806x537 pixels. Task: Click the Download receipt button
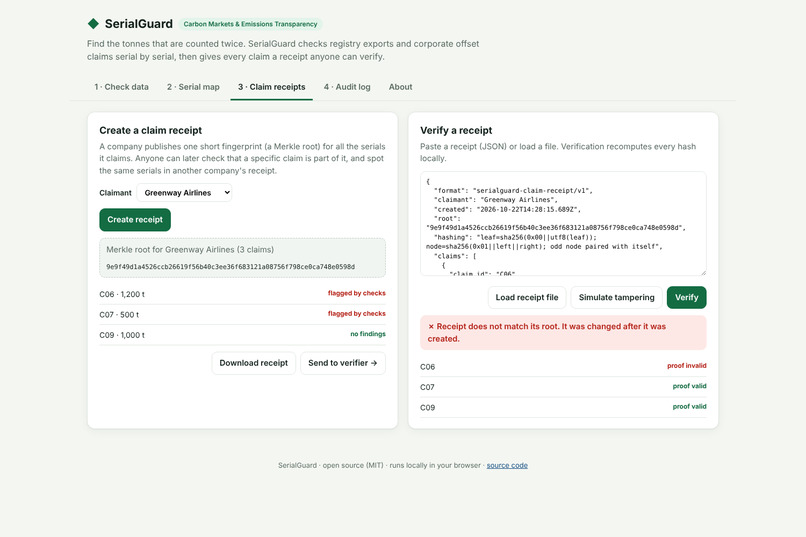click(x=253, y=363)
